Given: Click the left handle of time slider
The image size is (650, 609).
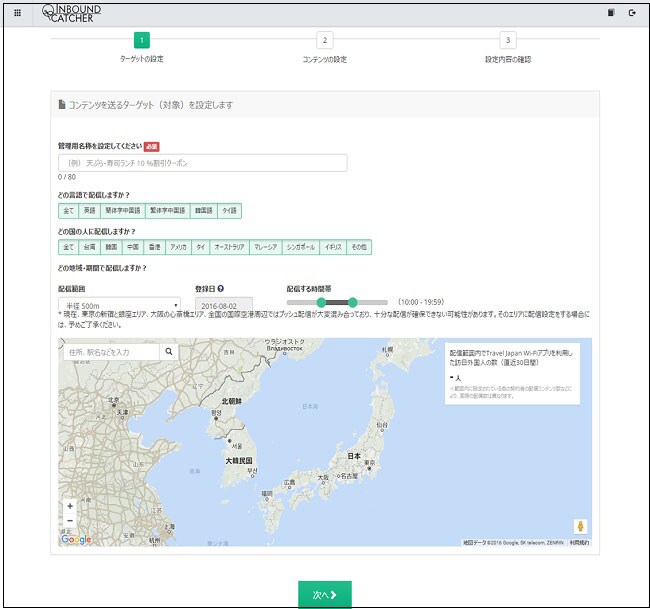Looking at the screenshot, I should pyautogui.click(x=321, y=302).
